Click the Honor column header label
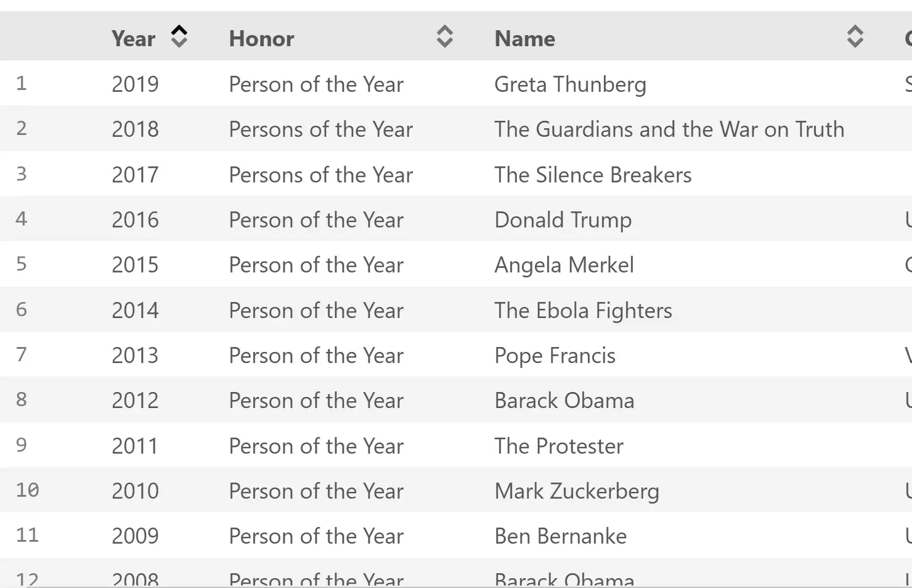 pos(261,39)
